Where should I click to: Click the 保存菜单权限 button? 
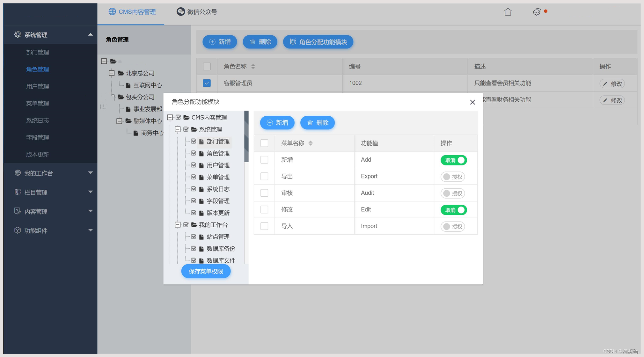click(206, 271)
